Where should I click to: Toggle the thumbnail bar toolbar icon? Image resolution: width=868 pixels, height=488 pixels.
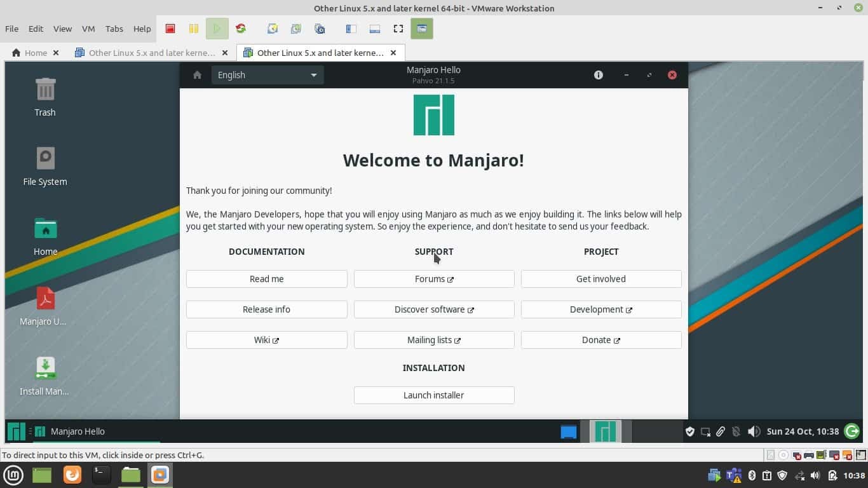click(x=374, y=29)
